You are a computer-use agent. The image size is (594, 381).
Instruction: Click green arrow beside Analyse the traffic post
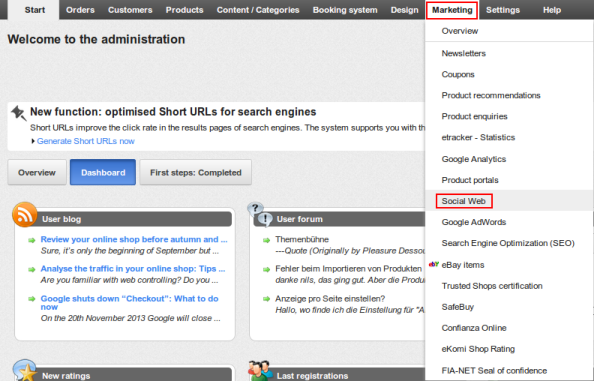click(32, 269)
